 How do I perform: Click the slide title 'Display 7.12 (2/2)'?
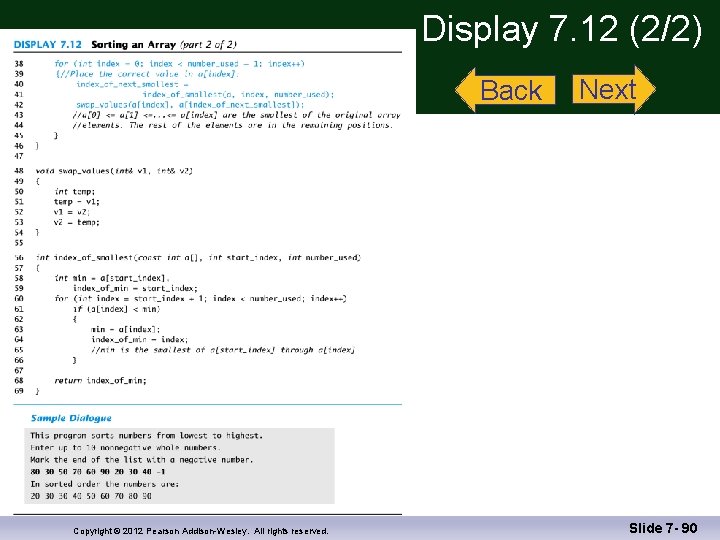pos(562,29)
